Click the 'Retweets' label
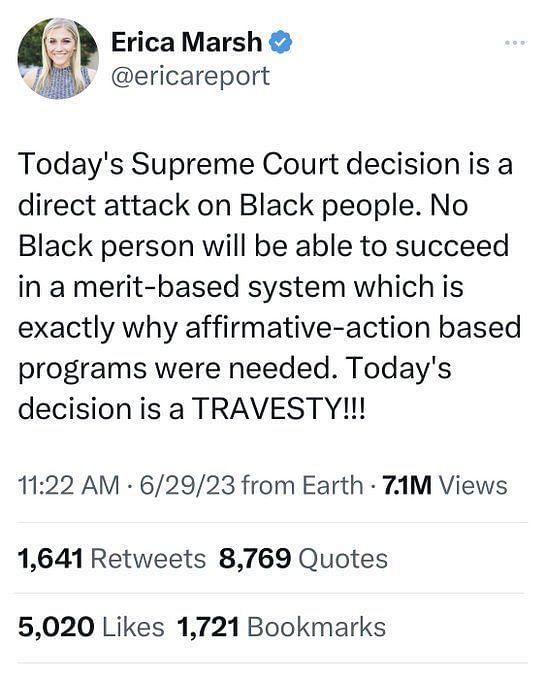 [x=148, y=558]
